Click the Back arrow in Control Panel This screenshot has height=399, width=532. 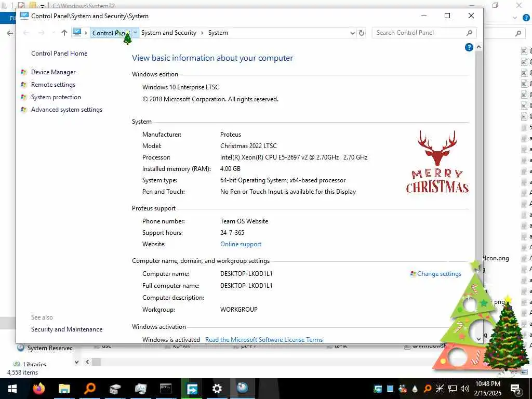point(26,33)
